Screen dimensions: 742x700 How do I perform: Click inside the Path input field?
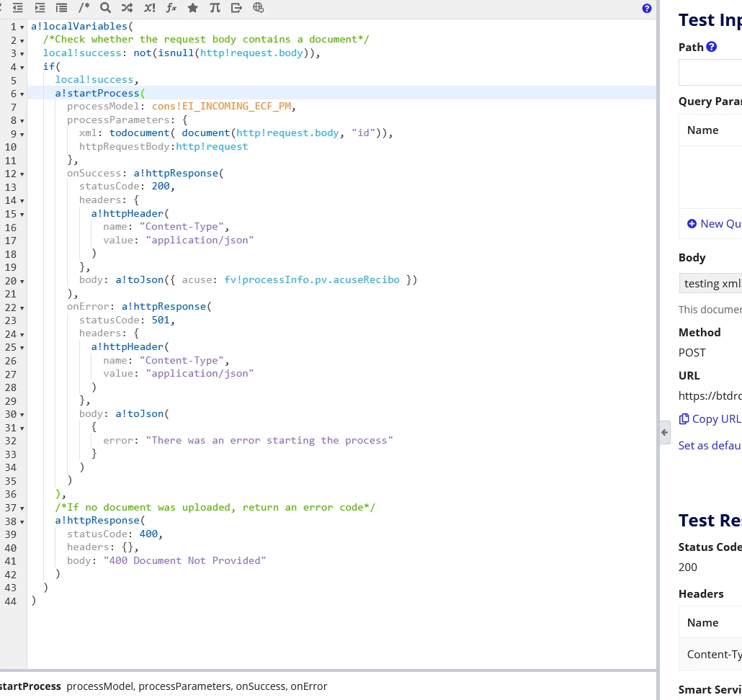[x=710, y=72]
